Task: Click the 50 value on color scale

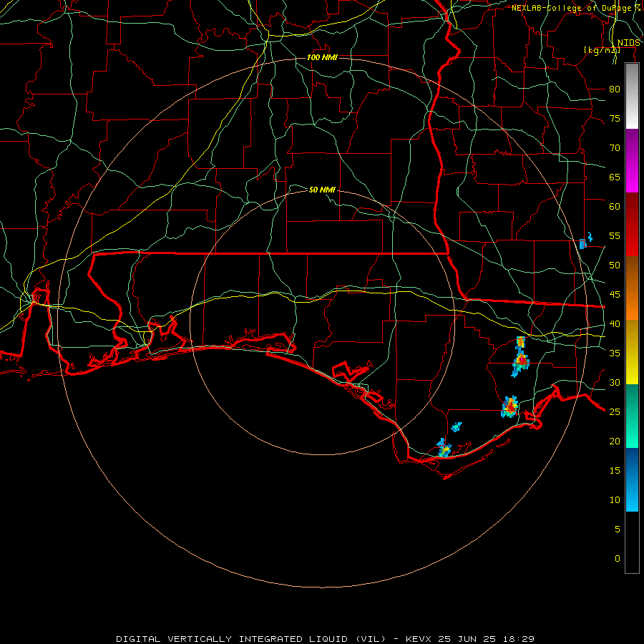Action: click(615, 265)
